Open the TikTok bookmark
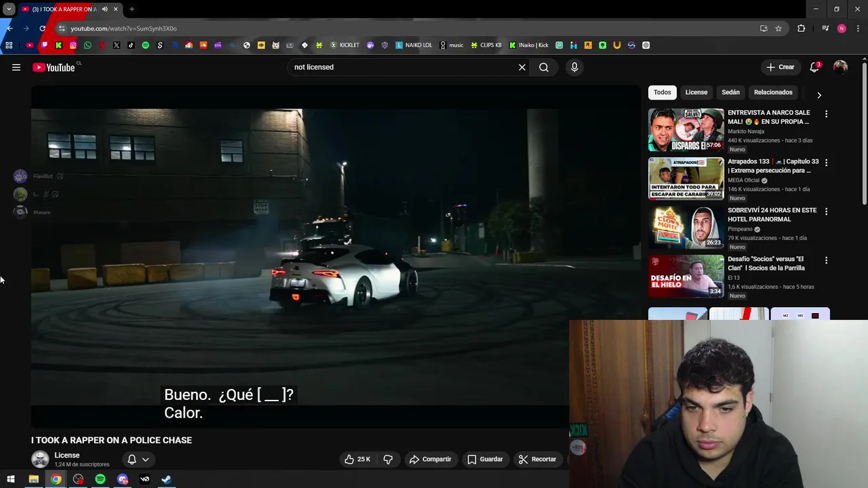This screenshot has width=868, height=488. (x=131, y=45)
